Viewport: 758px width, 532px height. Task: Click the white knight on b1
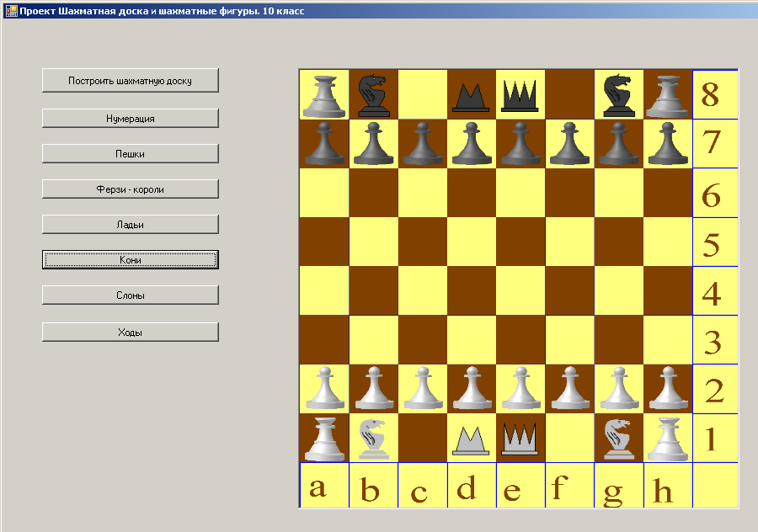click(x=373, y=438)
